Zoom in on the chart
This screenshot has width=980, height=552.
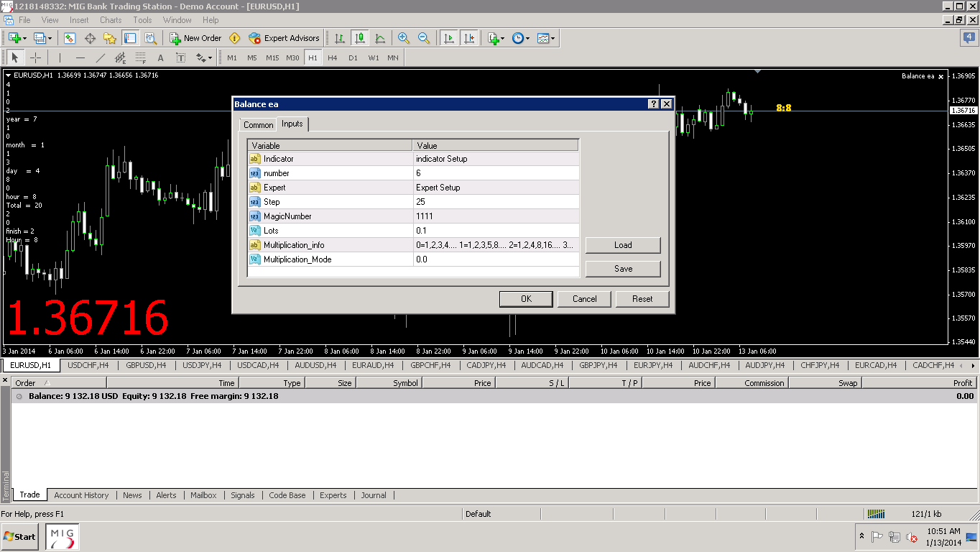point(404,38)
